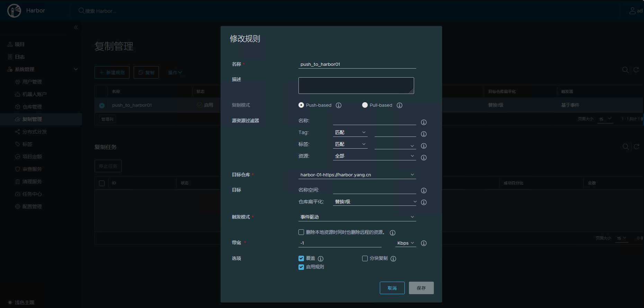Select the Pull-based radio button

click(x=365, y=105)
